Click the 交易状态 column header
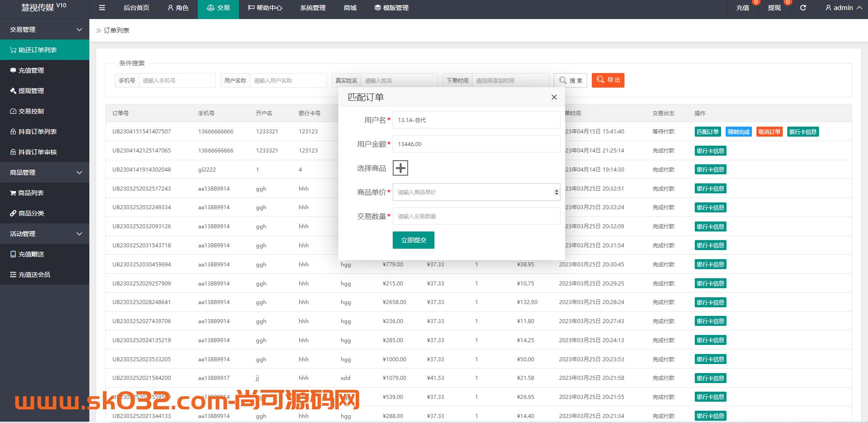The image size is (868, 423). tap(663, 113)
